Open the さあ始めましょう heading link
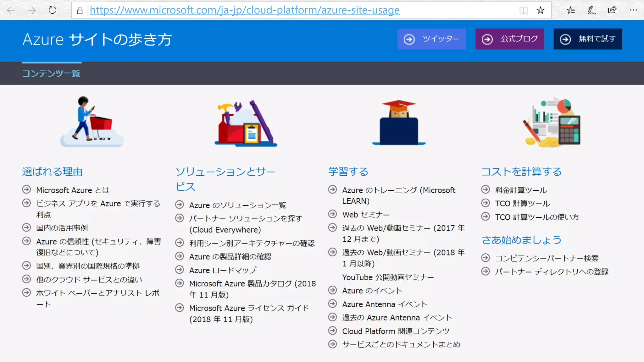The width and height of the screenshot is (644, 362). pos(521,240)
